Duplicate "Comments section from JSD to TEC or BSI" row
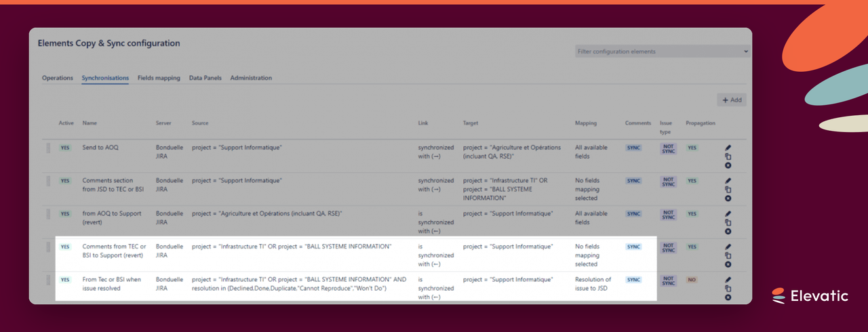The height and width of the screenshot is (332, 868). click(728, 190)
